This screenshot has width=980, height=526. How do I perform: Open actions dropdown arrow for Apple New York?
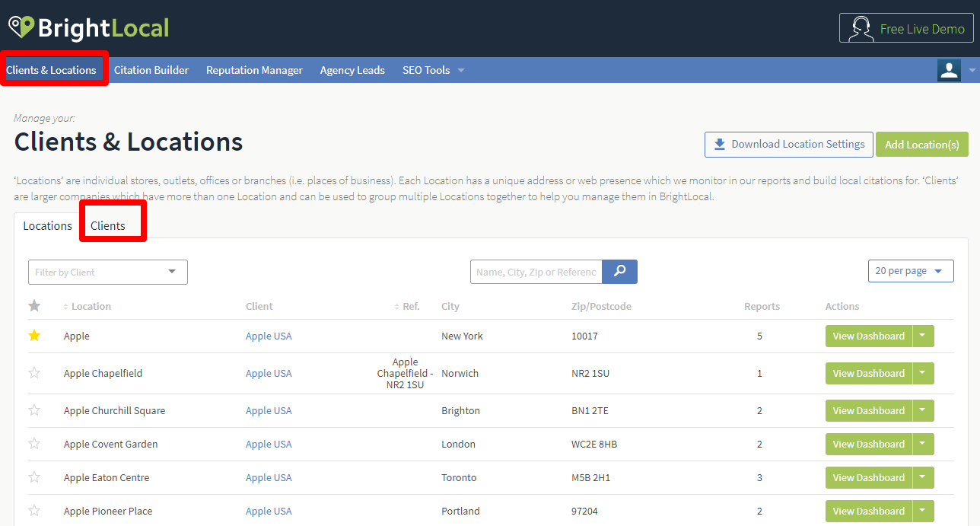pyautogui.click(x=923, y=336)
